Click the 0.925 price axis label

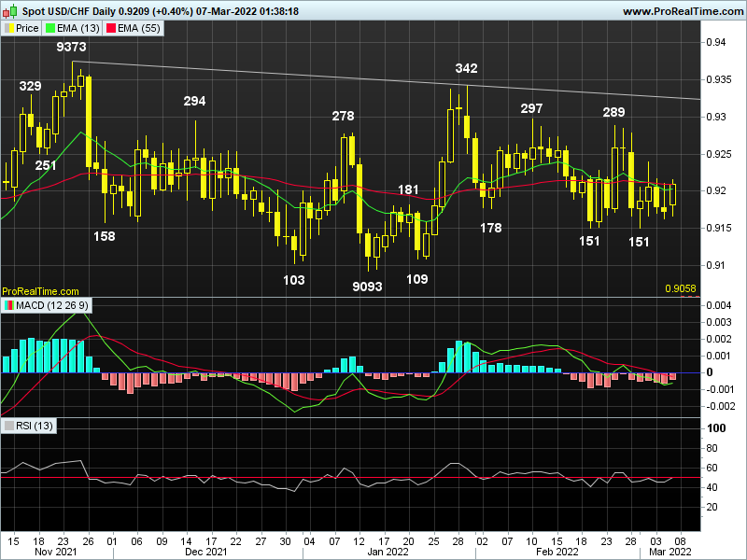(719, 154)
